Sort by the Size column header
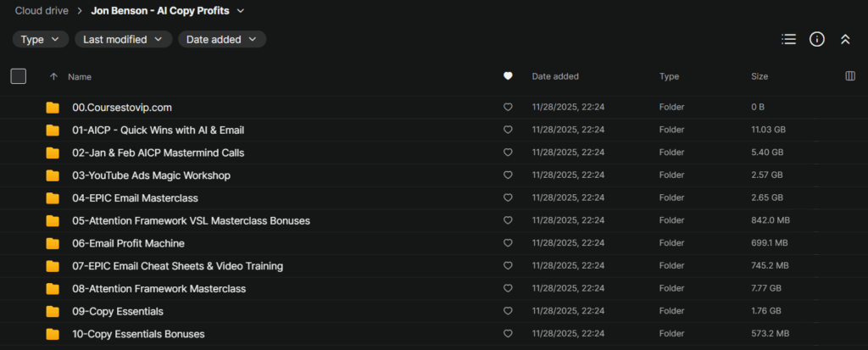868x350 pixels. click(x=759, y=76)
